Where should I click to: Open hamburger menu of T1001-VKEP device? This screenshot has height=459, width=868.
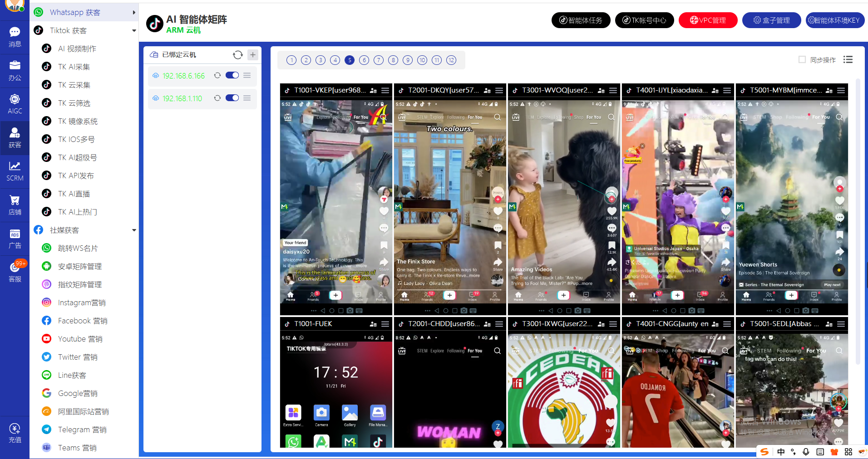pos(385,90)
